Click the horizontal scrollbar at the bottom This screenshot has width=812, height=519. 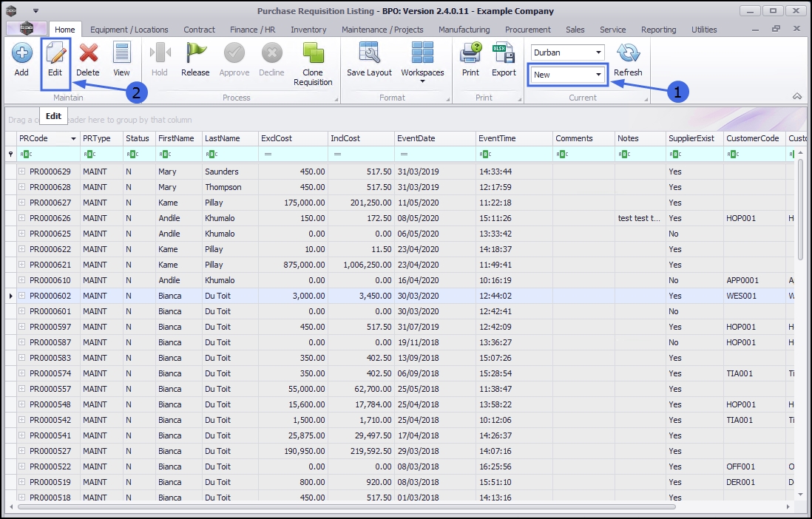coord(346,507)
